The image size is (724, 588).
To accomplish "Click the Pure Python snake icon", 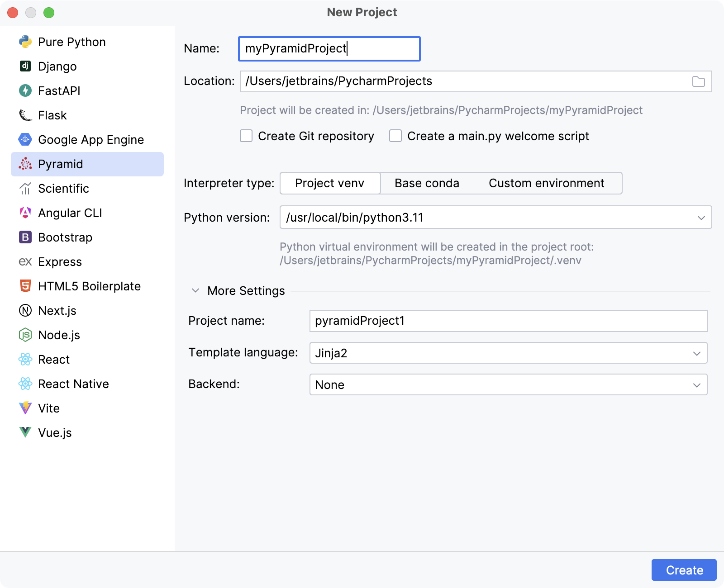I will click(x=25, y=42).
